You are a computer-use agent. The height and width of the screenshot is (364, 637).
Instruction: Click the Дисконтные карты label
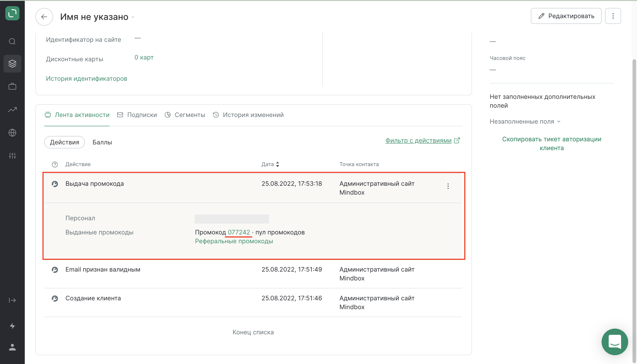click(75, 59)
